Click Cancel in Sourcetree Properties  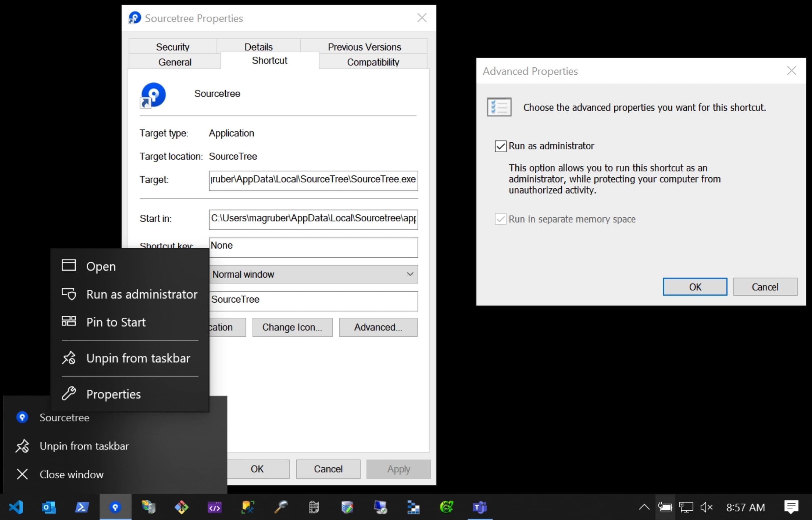click(328, 469)
